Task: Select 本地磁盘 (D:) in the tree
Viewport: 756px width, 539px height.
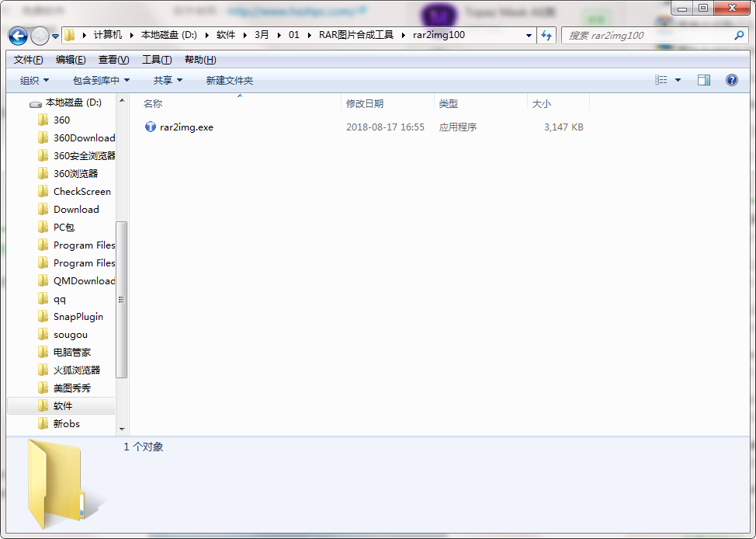Action: (73, 103)
